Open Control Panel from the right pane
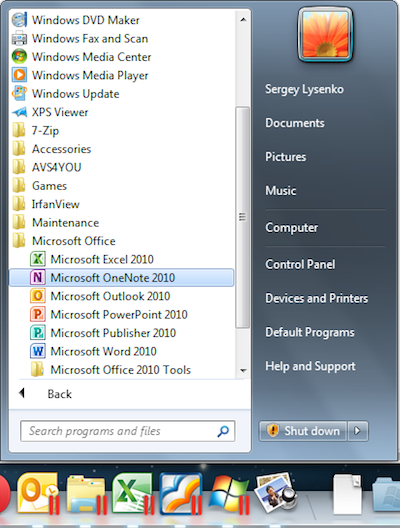 click(x=300, y=264)
